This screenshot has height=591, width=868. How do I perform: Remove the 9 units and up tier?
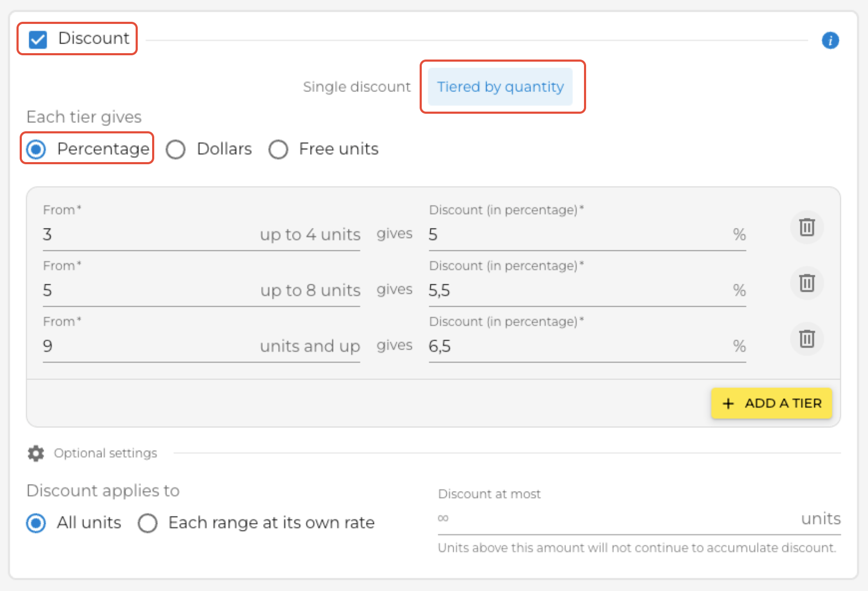[807, 339]
